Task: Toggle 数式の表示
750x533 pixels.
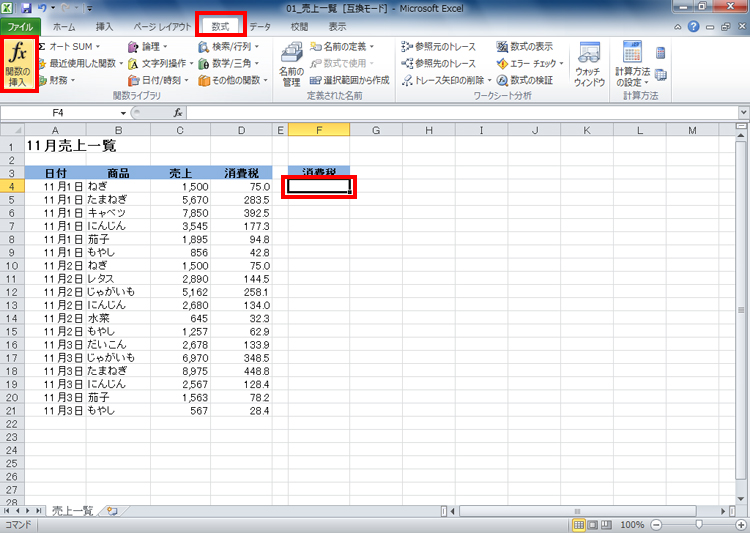Action: point(525,46)
